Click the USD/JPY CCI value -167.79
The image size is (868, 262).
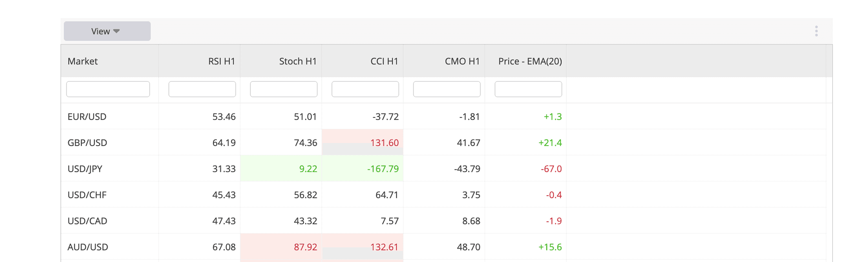[x=383, y=169]
